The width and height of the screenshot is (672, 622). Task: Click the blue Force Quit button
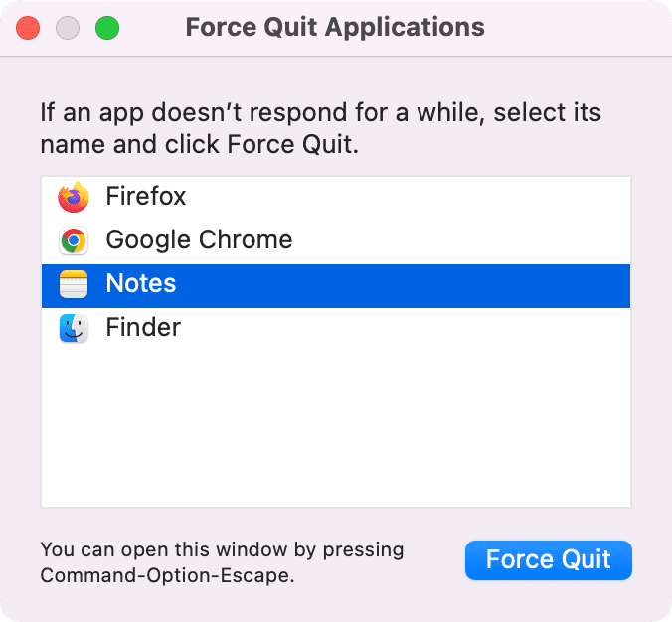549,560
